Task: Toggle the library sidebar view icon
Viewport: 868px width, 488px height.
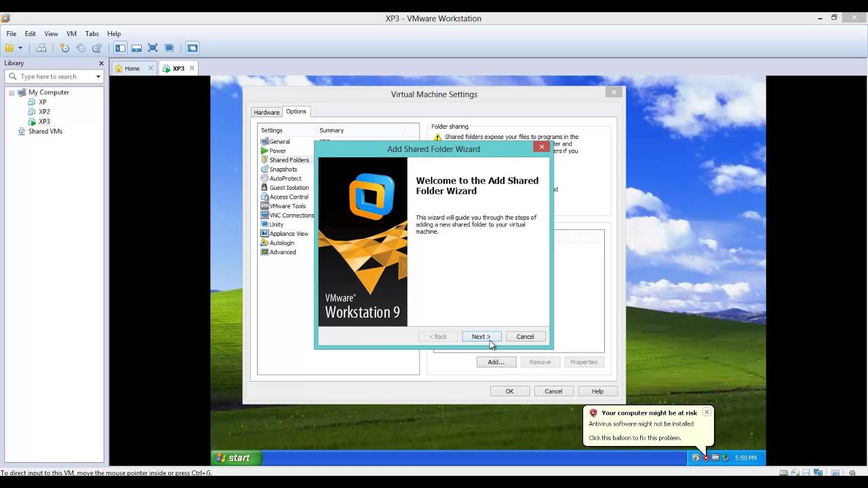Action: pyautogui.click(x=120, y=48)
